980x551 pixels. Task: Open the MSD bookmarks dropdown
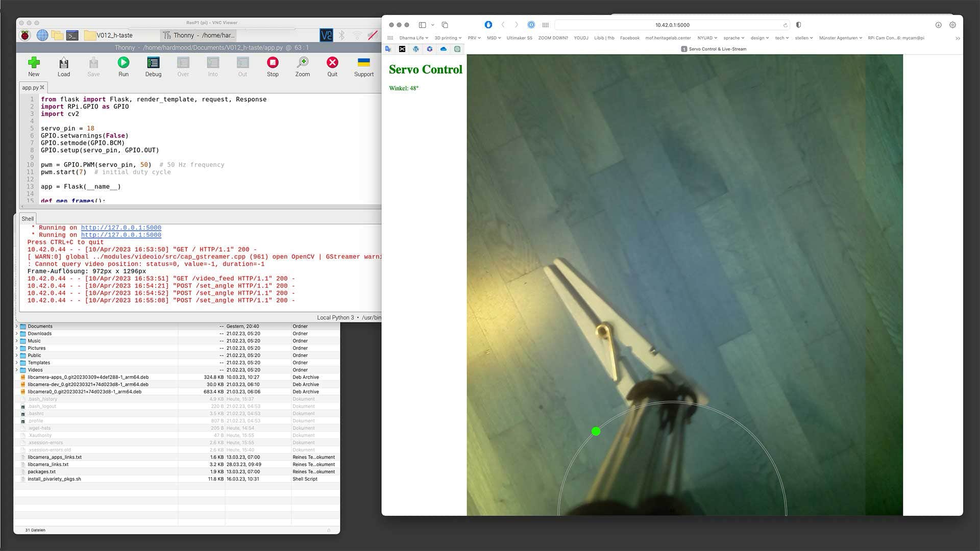pos(494,38)
